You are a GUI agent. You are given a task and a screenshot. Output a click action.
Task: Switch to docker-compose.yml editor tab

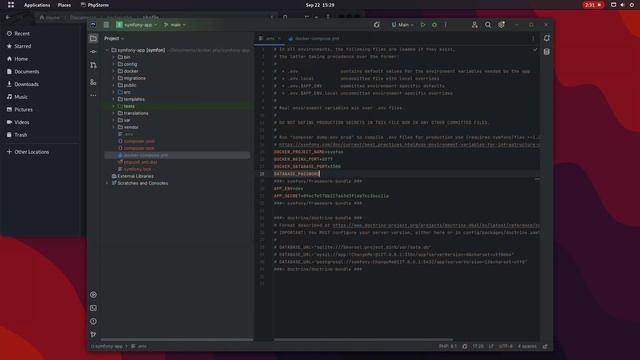pyautogui.click(x=313, y=38)
